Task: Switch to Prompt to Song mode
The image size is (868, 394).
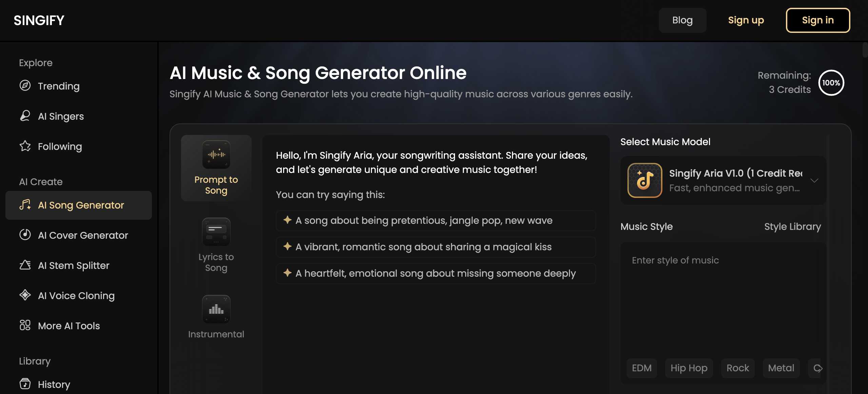Action: [x=216, y=168]
